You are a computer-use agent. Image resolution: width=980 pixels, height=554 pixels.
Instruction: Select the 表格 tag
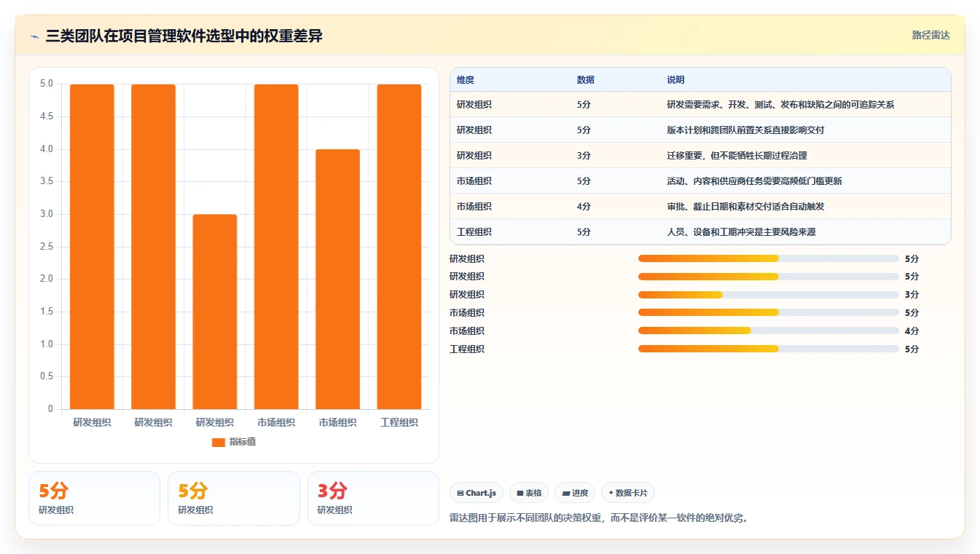(529, 493)
